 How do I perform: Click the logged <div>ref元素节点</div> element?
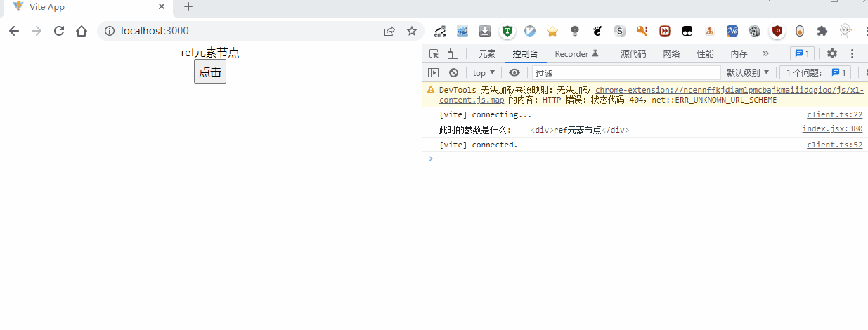pos(580,130)
